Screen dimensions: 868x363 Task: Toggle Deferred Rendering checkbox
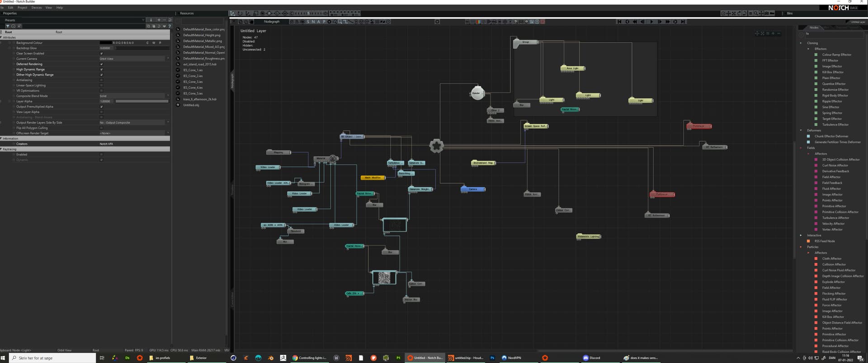point(101,64)
